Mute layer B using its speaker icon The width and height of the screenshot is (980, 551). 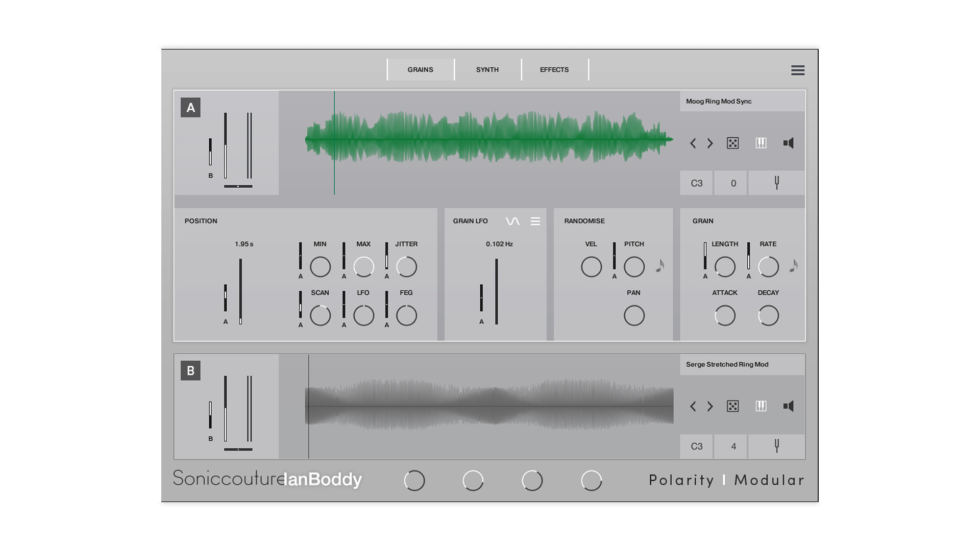[788, 407]
